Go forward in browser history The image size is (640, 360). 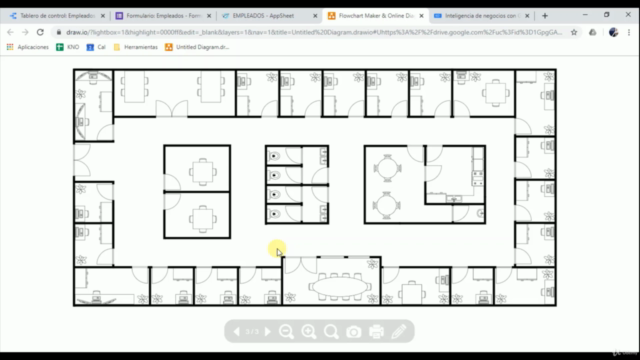click(x=25, y=32)
